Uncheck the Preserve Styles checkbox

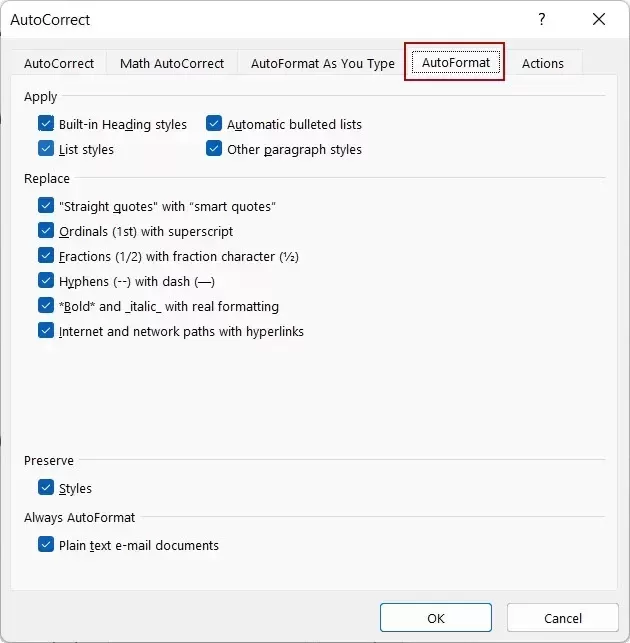46,488
